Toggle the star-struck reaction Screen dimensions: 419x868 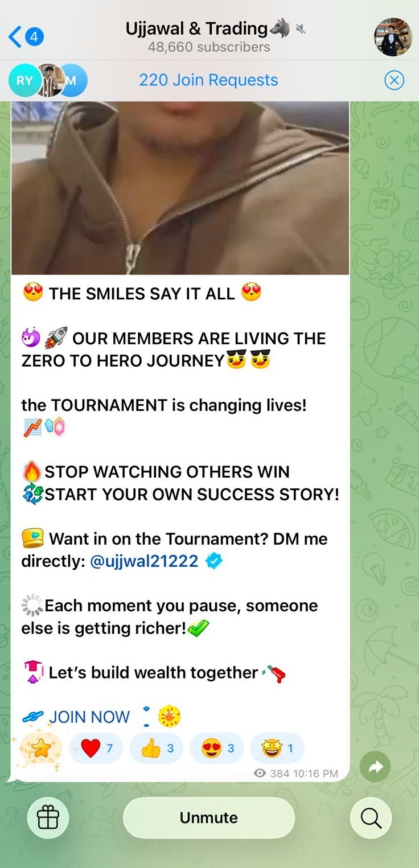[x=277, y=748]
